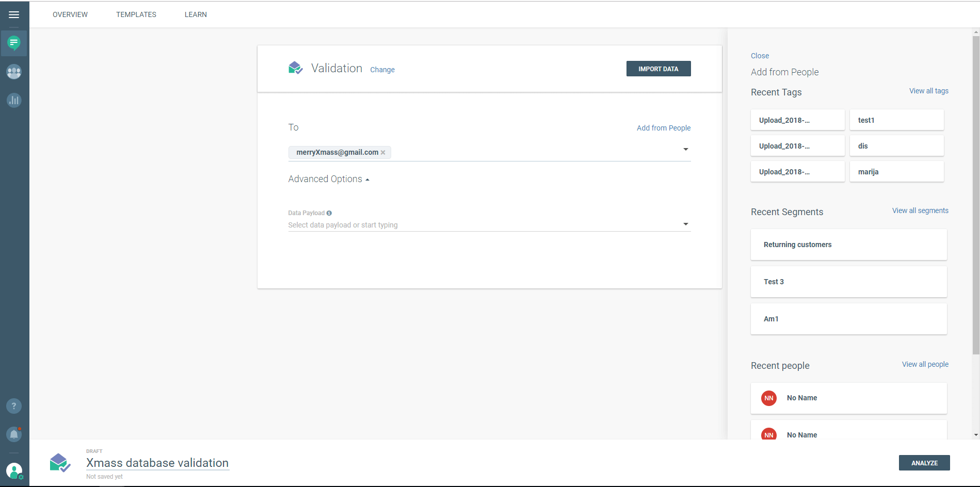Select the Test 3 segment
980x487 pixels.
[x=849, y=282]
